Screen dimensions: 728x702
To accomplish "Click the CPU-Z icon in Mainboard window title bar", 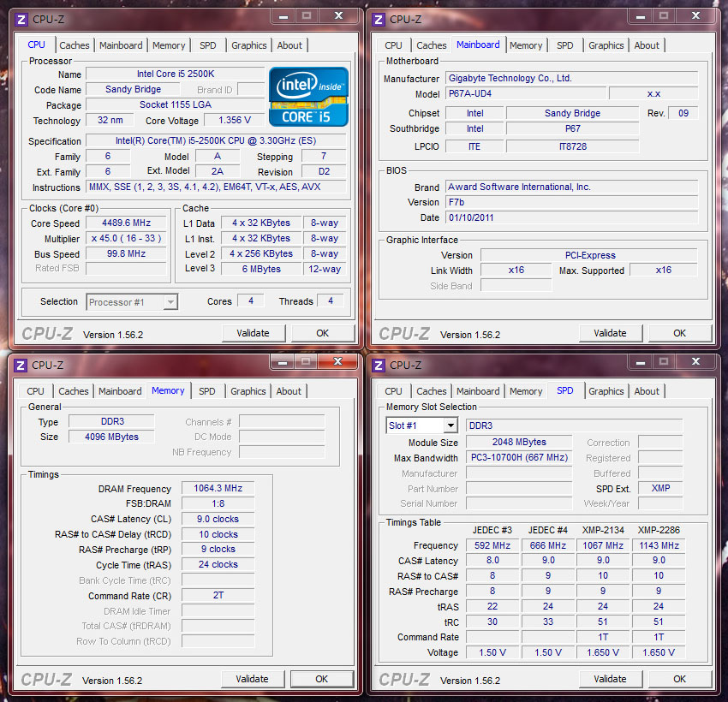I will [x=379, y=20].
